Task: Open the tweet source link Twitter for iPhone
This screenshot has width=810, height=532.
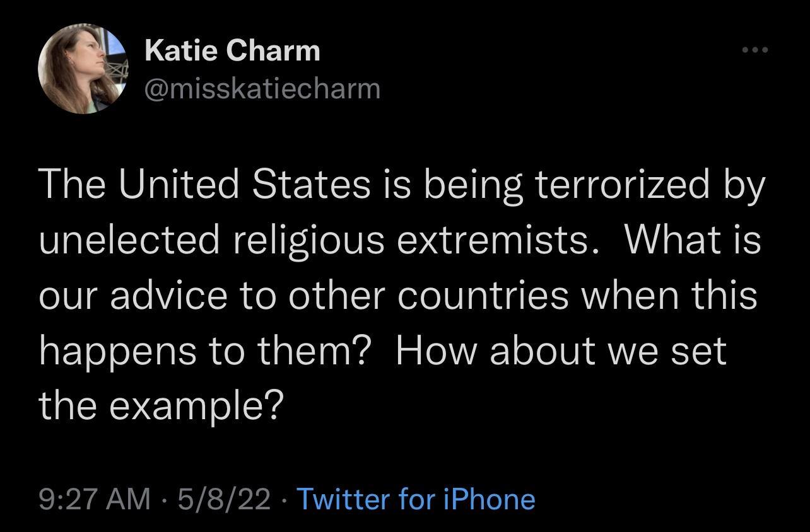Action: (x=416, y=499)
